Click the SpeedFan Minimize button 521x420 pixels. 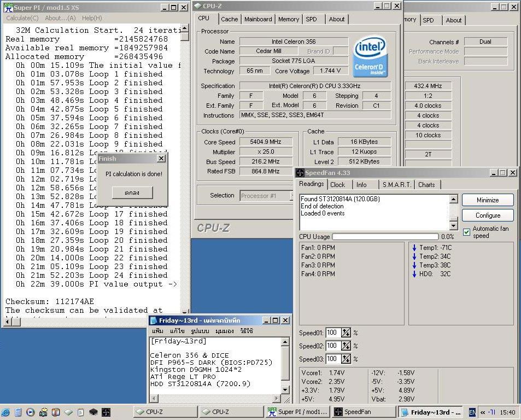coord(488,200)
